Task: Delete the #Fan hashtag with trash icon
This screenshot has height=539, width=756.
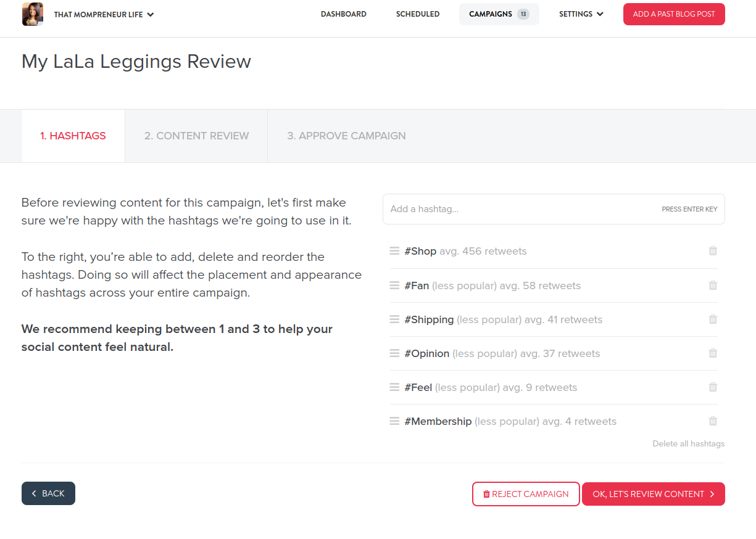Action: point(713,286)
